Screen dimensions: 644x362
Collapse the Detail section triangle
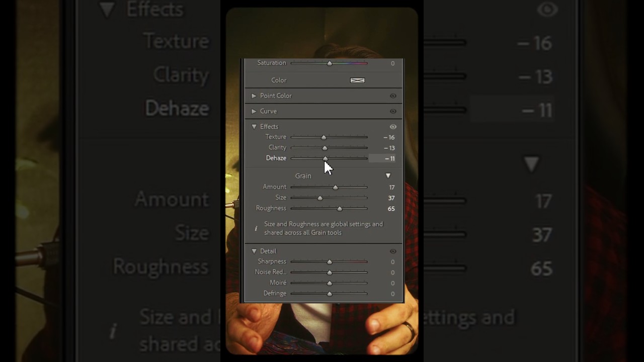(254, 251)
